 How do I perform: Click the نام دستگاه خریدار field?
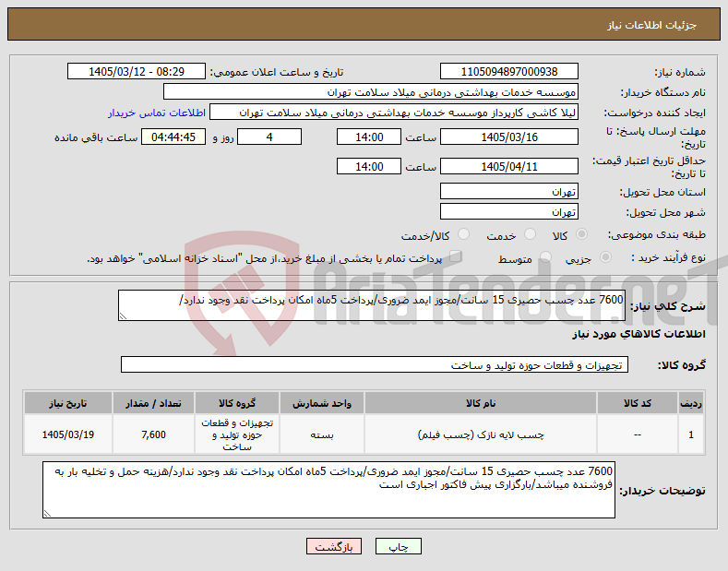tap(371, 92)
